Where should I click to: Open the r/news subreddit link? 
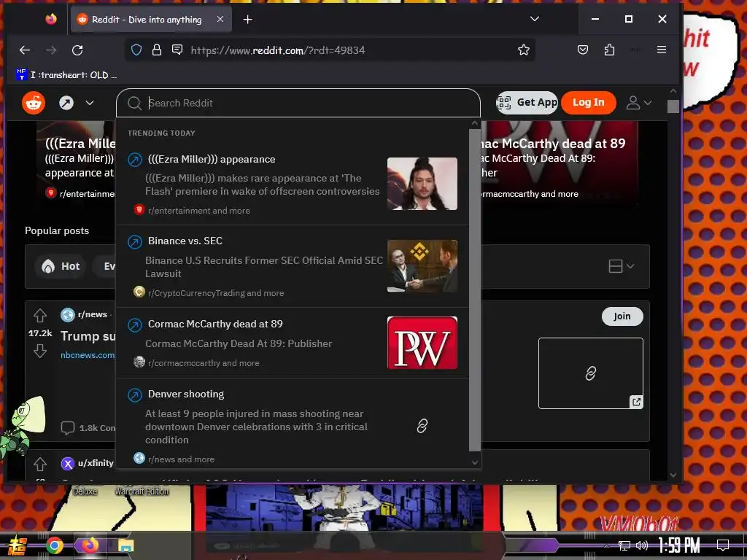93,314
